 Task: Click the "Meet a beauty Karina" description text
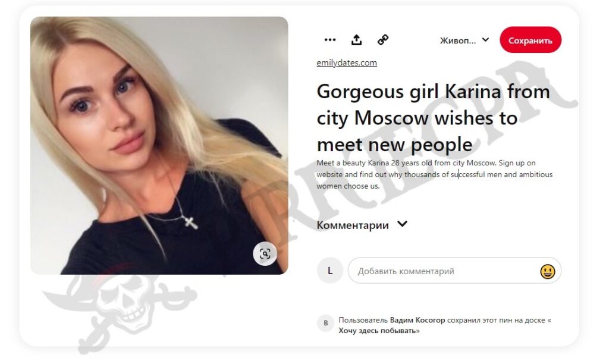click(435, 174)
